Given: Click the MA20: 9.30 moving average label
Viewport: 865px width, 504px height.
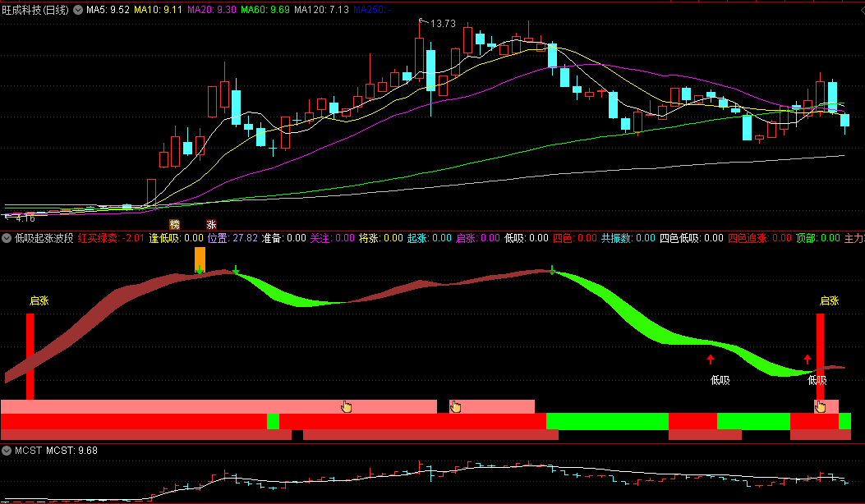Looking at the screenshot, I should [x=212, y=10].
